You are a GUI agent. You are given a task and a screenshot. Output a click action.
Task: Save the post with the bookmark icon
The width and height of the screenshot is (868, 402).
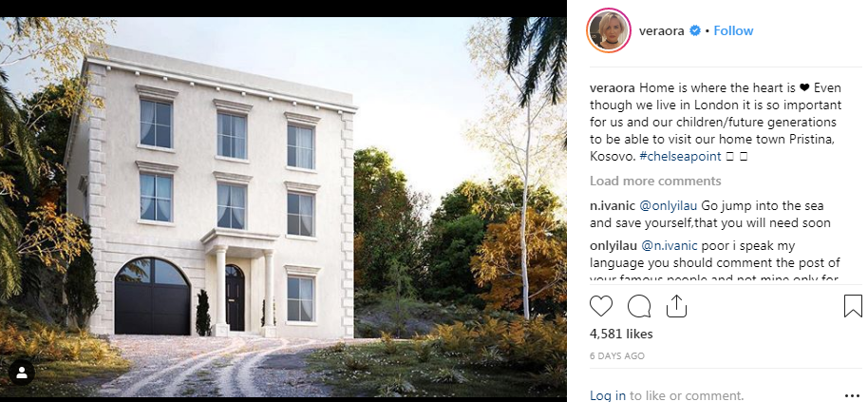click(x=853, y=306)
